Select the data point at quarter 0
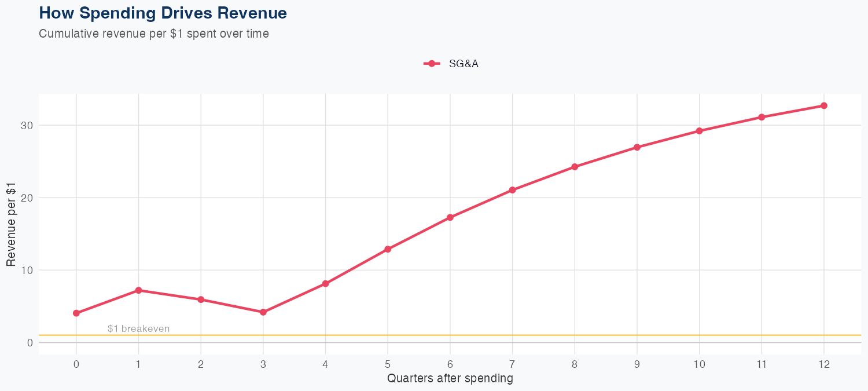The width and height of the screenshot is (868, 391). coord(76,313)
